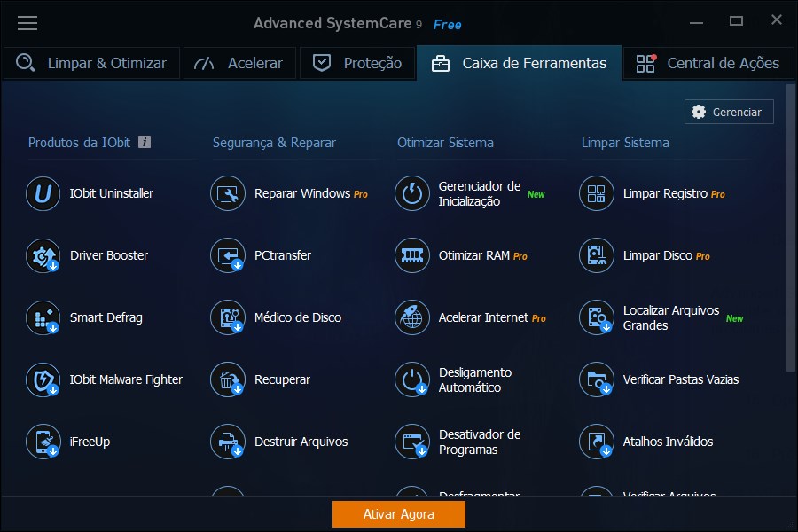Click the Verificar Pastas Vazias label
The width and height of the screenshot is (798, 532).
681,379
